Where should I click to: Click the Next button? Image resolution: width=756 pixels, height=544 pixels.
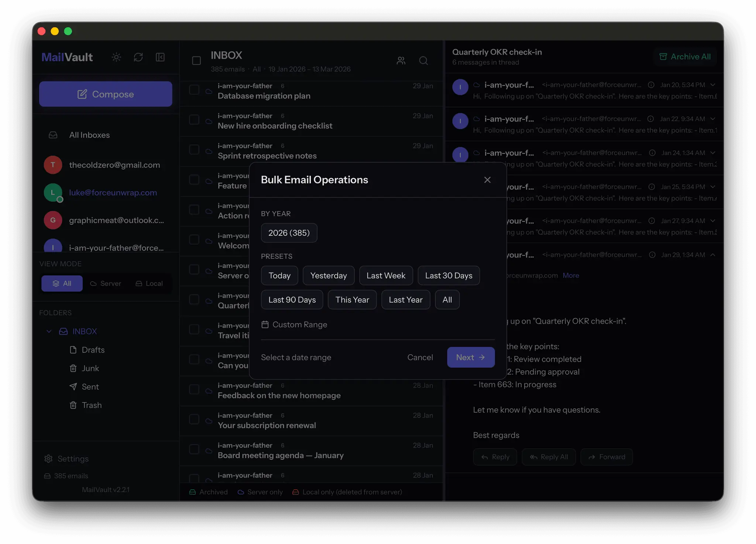[471, 357]
